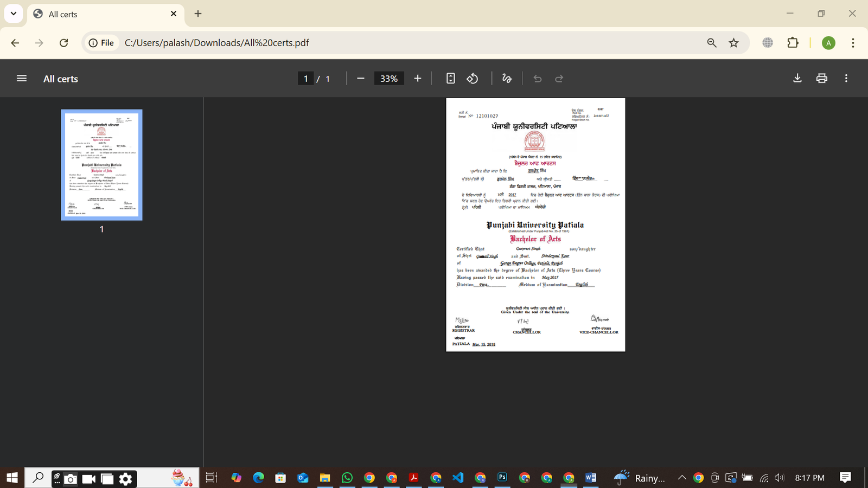The width and height of the screenshot is (868, 488).
Task: Click the All certs document title
Action: (61, 79)
